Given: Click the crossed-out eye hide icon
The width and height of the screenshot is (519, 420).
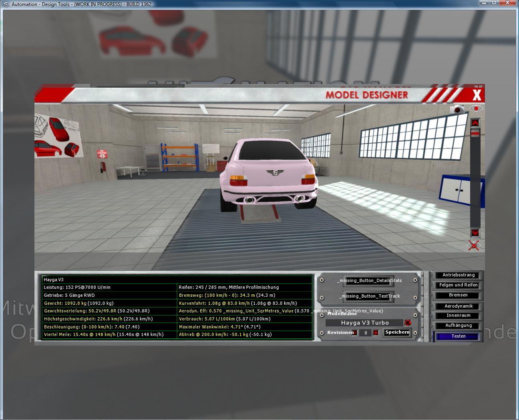Looking at the screenshot, I should 474,245.
